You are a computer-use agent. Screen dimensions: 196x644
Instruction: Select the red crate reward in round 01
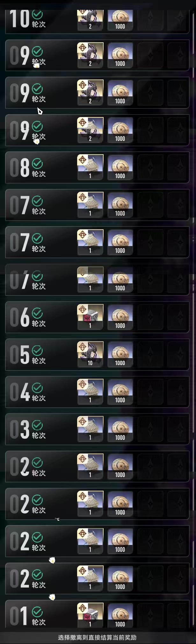tap(90, 616)
